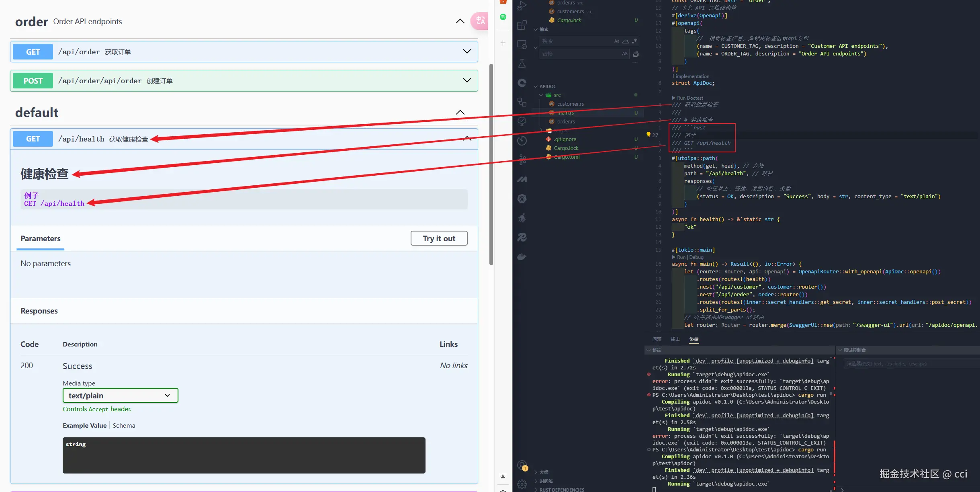Screen dimensions: 980x492
Task: Open the Extensions view in activity bar
Action: click(522, 25)
